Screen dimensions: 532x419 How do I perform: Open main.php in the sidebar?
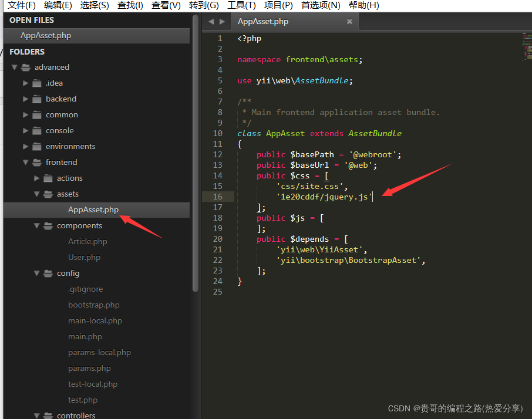85,337
